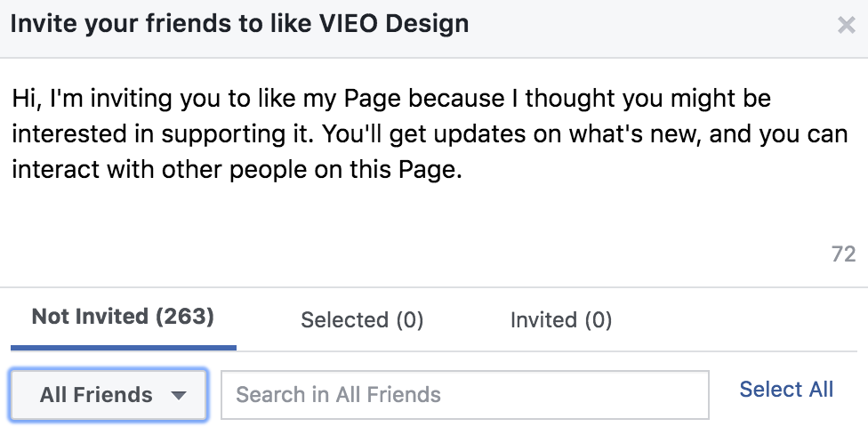868x435 pixels.
Task: Open the Selected (0) tab
Action: (361, 320)
